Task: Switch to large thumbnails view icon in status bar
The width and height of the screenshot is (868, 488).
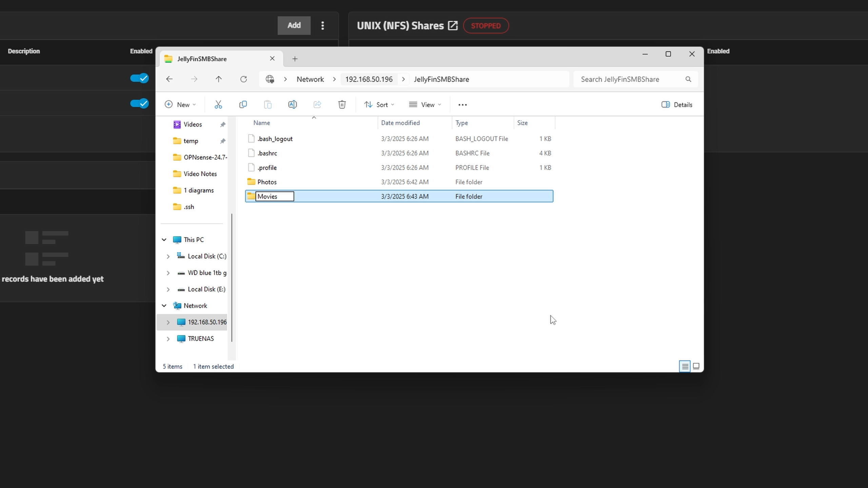Action: (x=696, y=366)
